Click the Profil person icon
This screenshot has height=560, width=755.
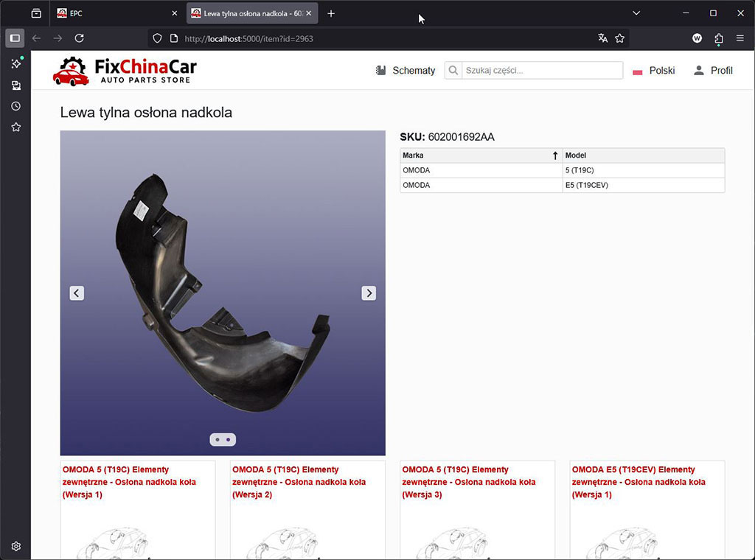point(700,70)
